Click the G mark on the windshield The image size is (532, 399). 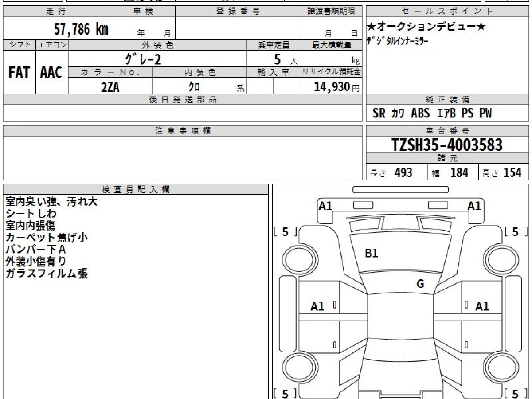point(420,284)
